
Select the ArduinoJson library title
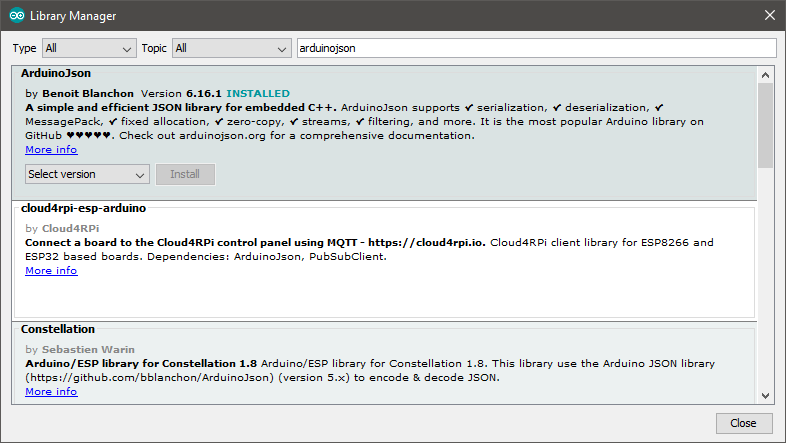tap(56, 73)
